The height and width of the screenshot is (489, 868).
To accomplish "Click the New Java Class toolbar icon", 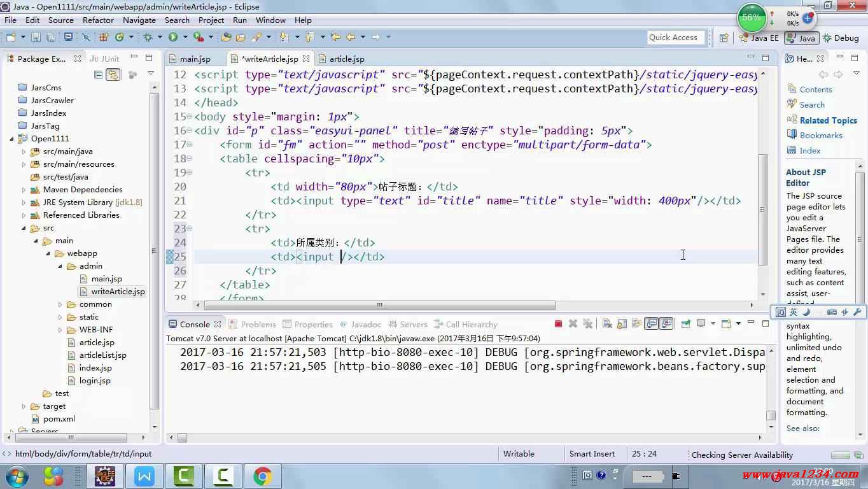I will [x=119, y=38].
